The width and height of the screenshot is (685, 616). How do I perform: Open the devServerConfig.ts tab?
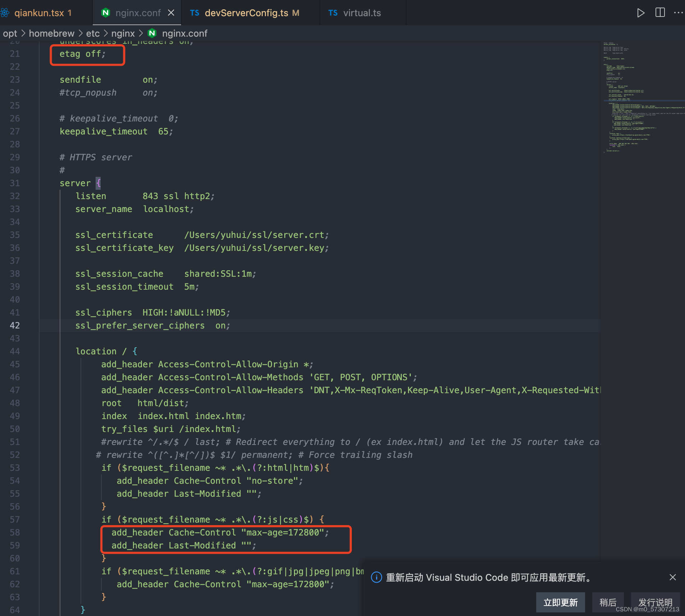251,13
